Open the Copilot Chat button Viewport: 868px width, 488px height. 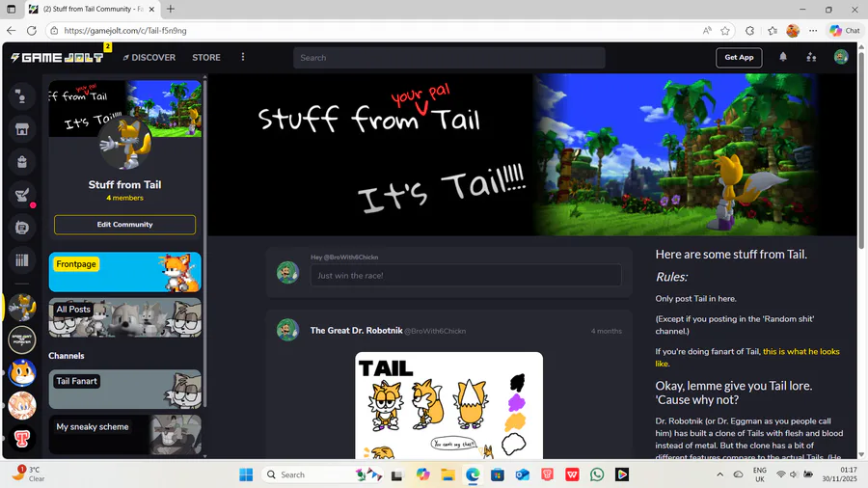[845, 31]
